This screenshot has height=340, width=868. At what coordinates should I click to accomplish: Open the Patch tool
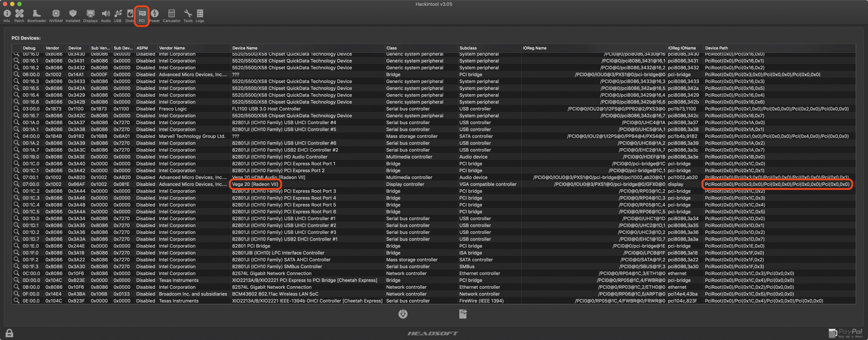pos(19,16)
